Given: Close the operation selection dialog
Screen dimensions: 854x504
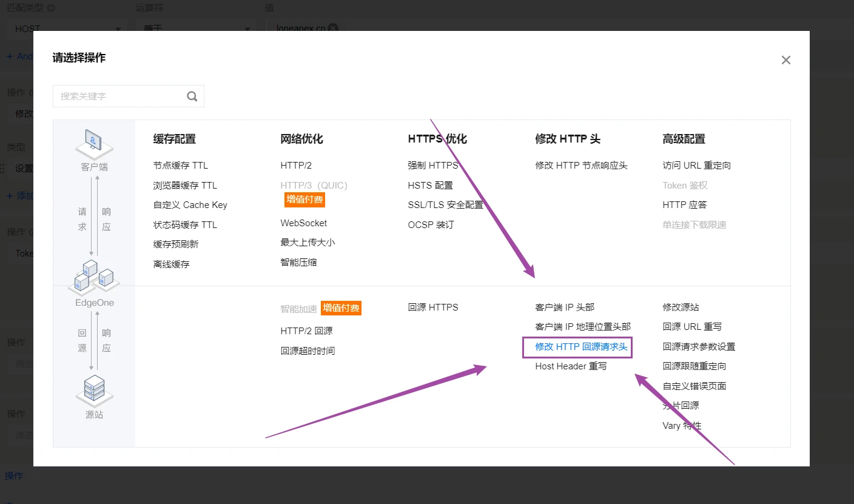Looking at the screenshot, I should pyautogui.click(x=785, y=60).
